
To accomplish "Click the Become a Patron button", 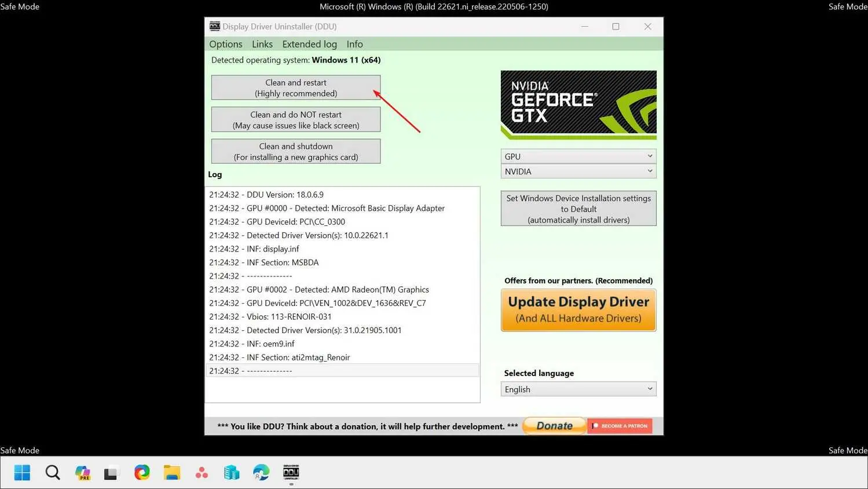I will coord(620,426).
